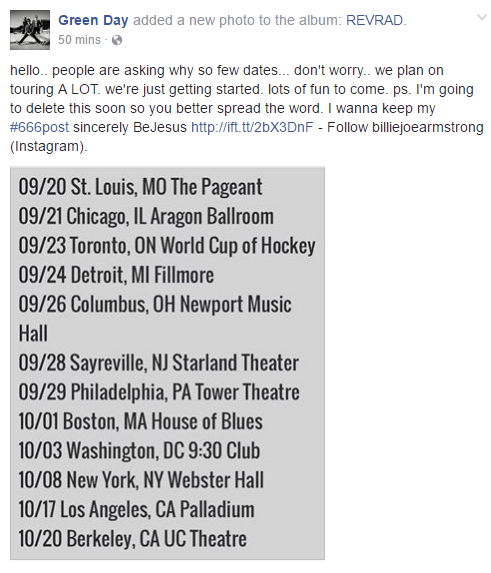This screenshot has height=573, width=491.
Task: Expand the post options chevron
Action: point(482,18)
